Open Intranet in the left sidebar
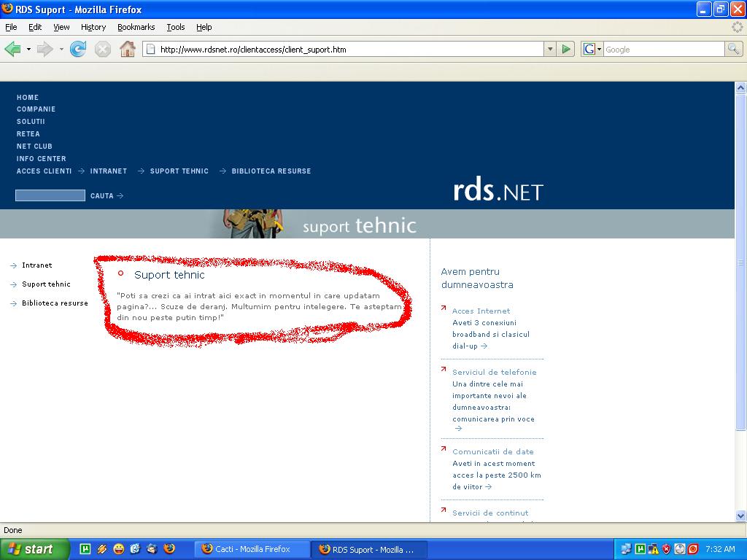The width and height of the screenshot is (747, 560). (x=36, y=265)
